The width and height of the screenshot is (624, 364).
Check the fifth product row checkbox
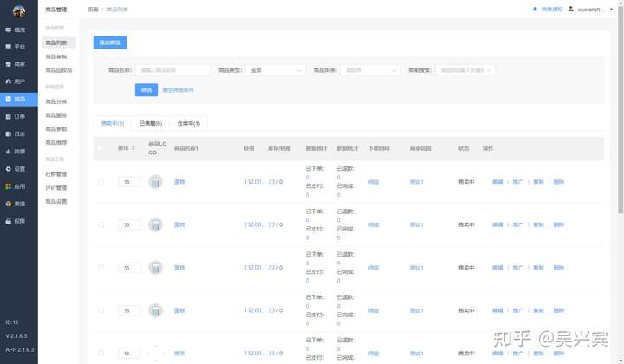coord(101,354)
